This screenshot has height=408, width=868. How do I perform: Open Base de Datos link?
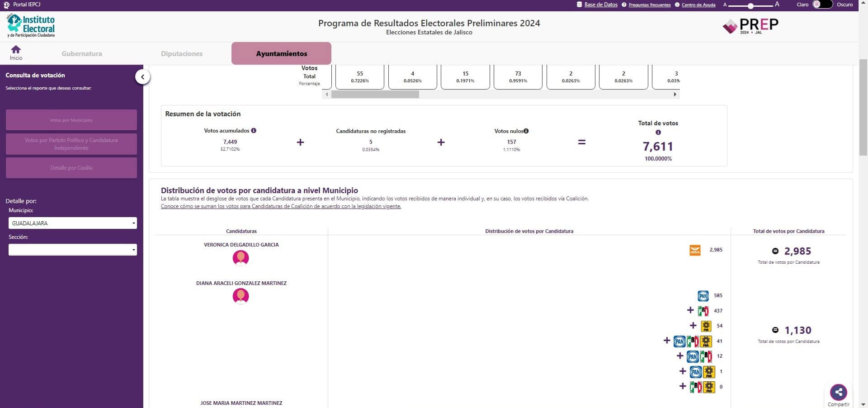tap(597, 5)
